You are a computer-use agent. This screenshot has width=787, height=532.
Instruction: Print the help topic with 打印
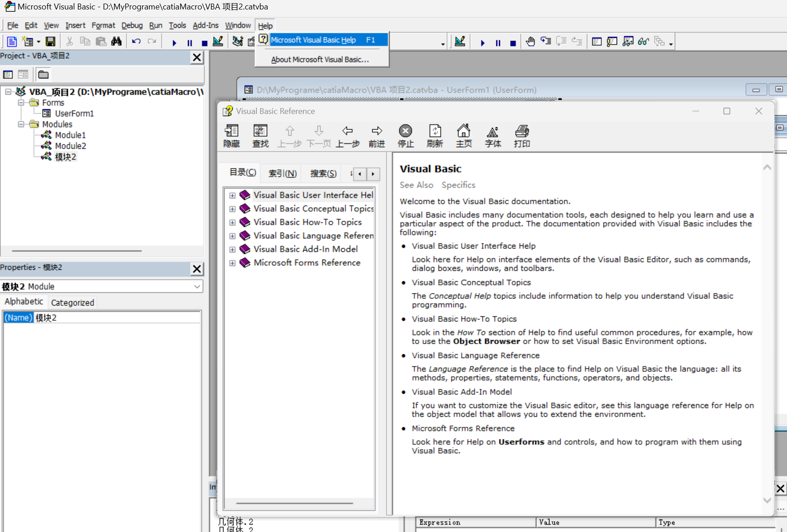522,136
